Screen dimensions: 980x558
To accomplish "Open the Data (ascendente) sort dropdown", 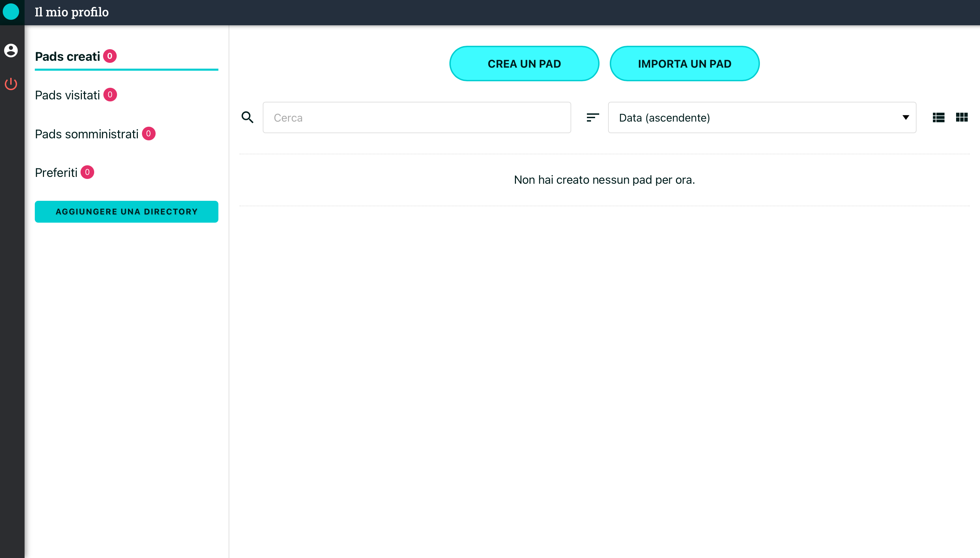I will pos(762,118).
